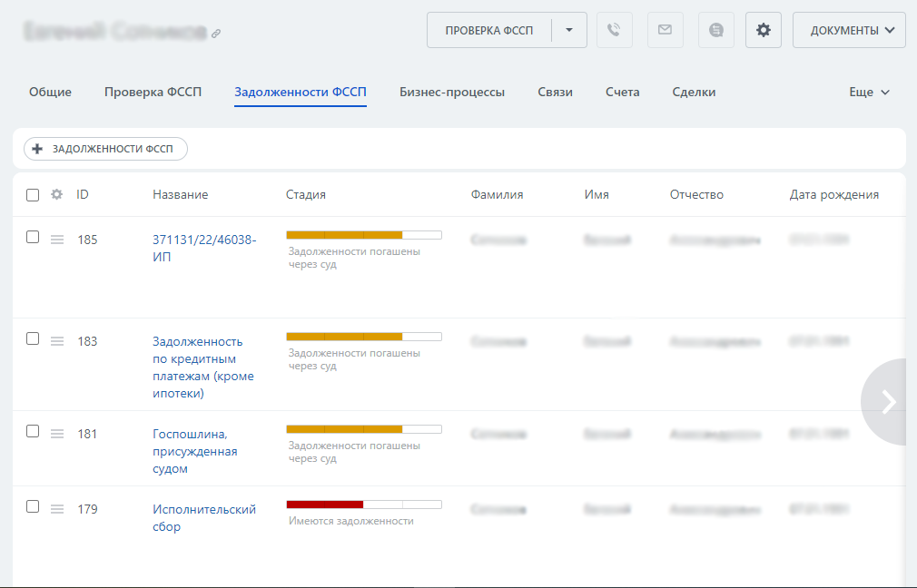Open settings via the top gear button
Screen dimensions: 917x588
pos(764,30)
